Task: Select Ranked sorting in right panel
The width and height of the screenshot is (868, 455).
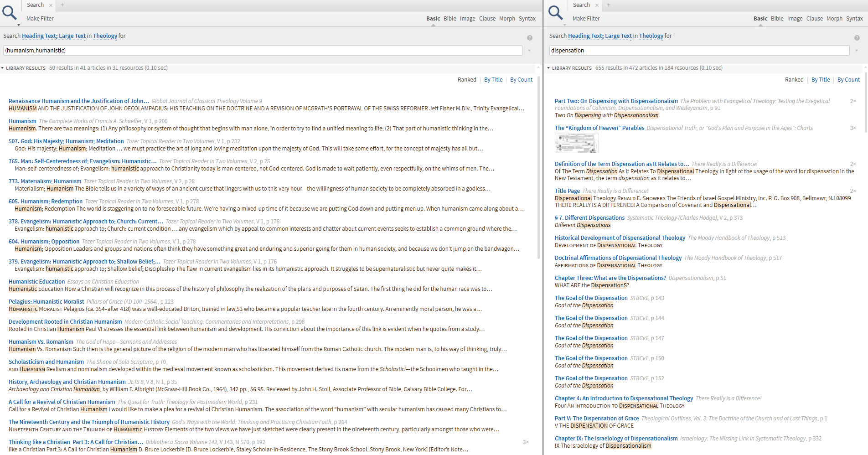Action: pyautogui.click(x=794, y=80)
